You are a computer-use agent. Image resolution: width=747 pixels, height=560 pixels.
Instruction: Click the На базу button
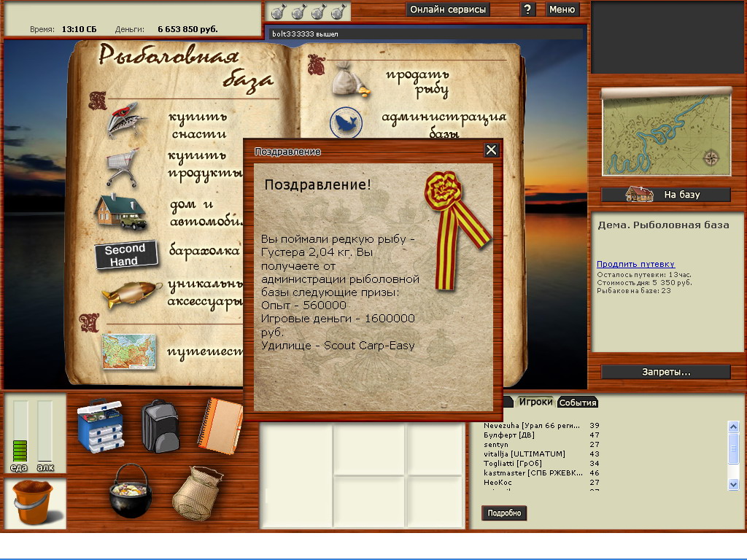pos(665,194)
